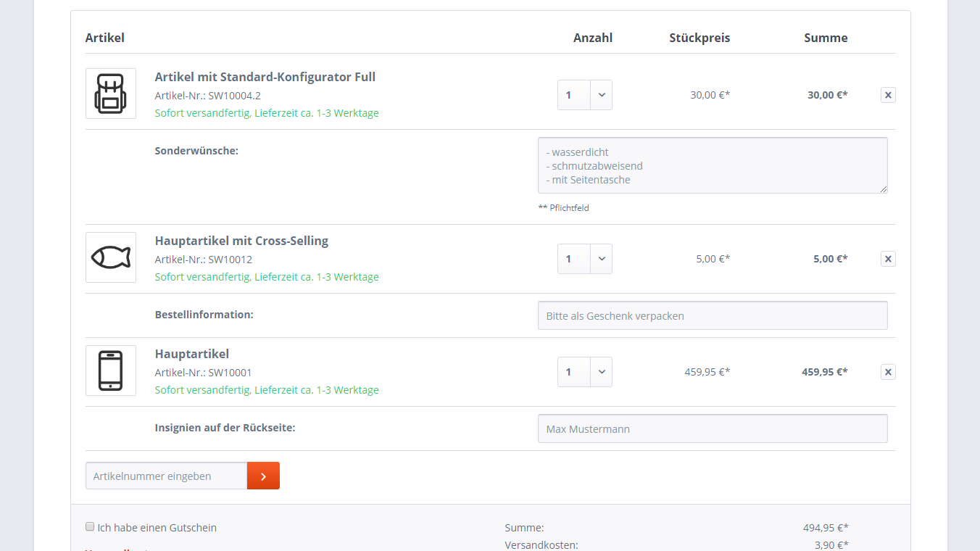Focus the 'Insignien auf der Rückseite' field
The image size is (980, 551).
(713, 428)
